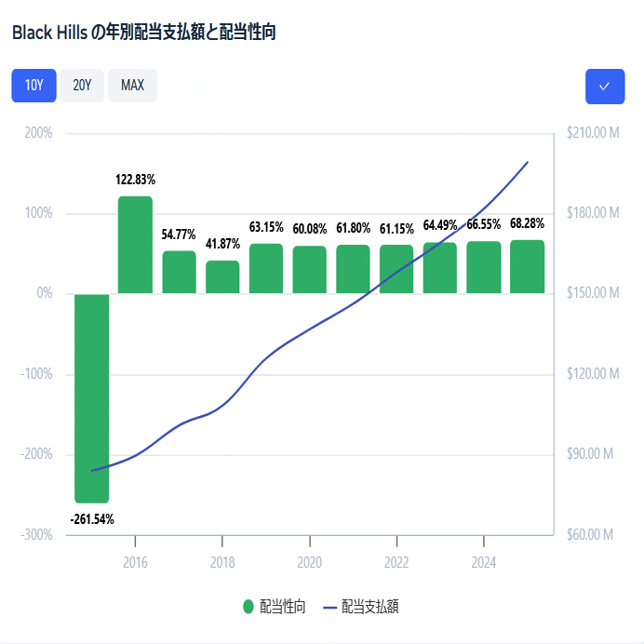Click the 68.28% bar
644x644 pixels.
[528, 266]
